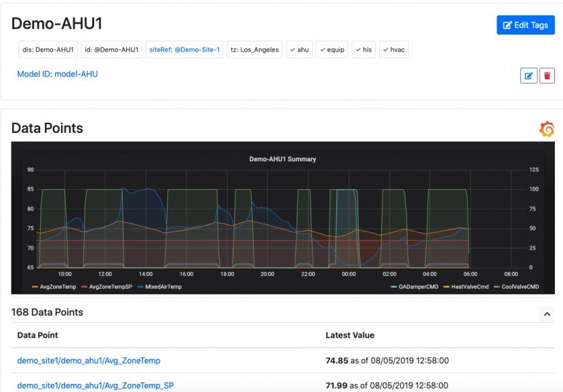
Task: Select the ahu tag pill
Action: point(299,49)
